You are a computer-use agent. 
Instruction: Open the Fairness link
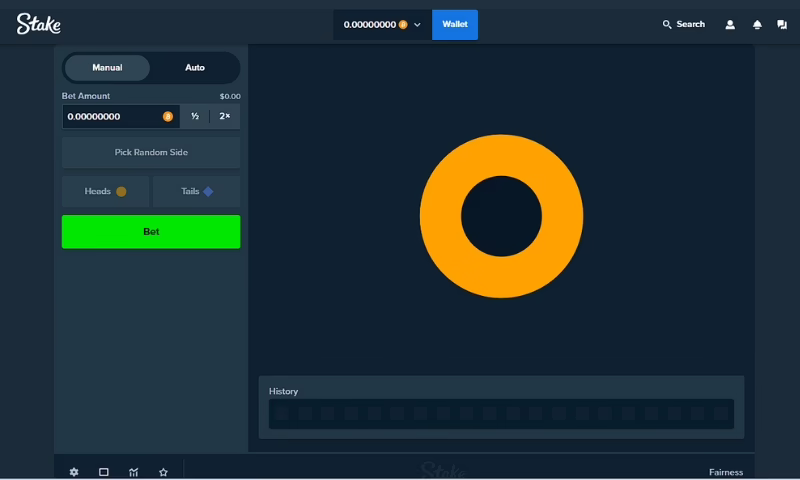(725, 472)
